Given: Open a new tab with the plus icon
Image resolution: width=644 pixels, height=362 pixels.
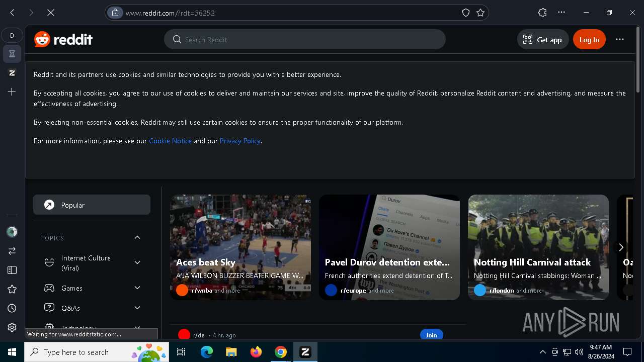Looking at the screenshot, I should pyautogui.click(x=12, y=92).
